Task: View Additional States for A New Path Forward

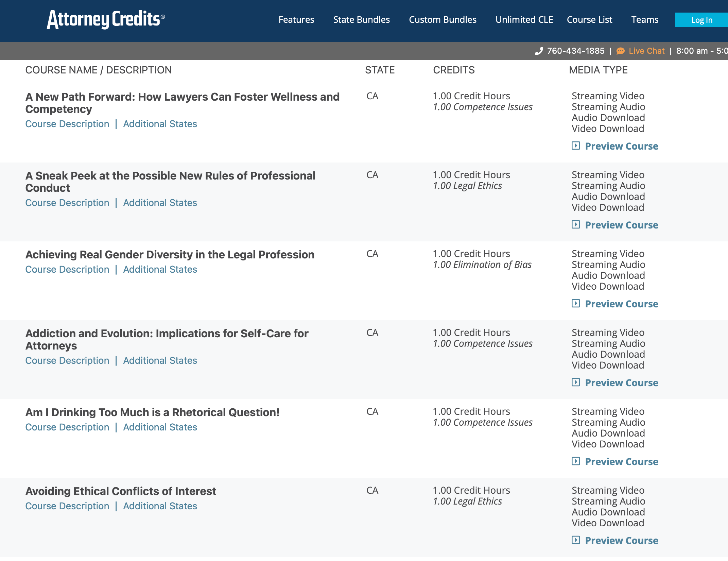Action: 160,124
